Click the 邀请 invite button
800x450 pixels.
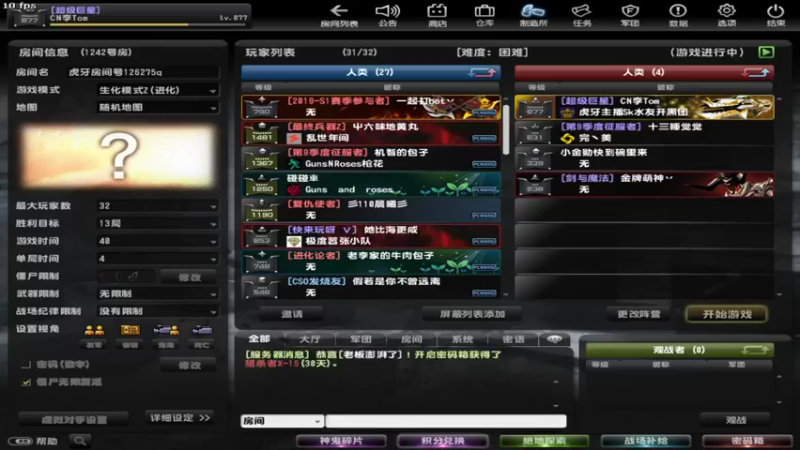292,314
